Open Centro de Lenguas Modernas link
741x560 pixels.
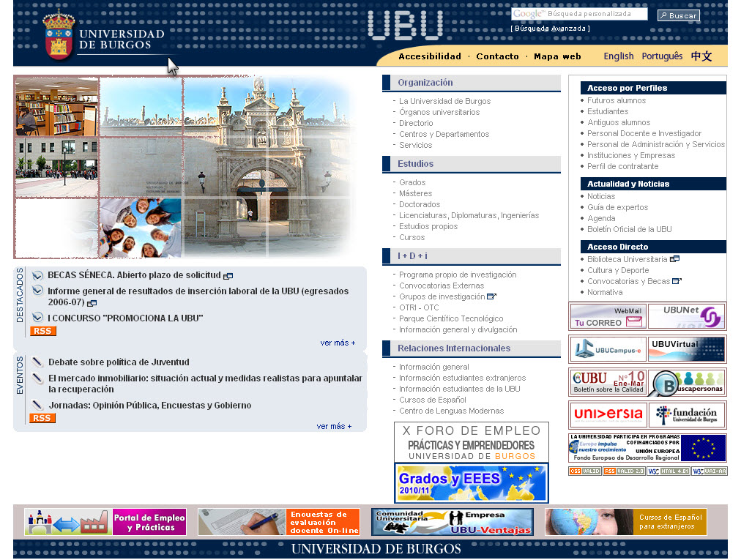(451, 411)
